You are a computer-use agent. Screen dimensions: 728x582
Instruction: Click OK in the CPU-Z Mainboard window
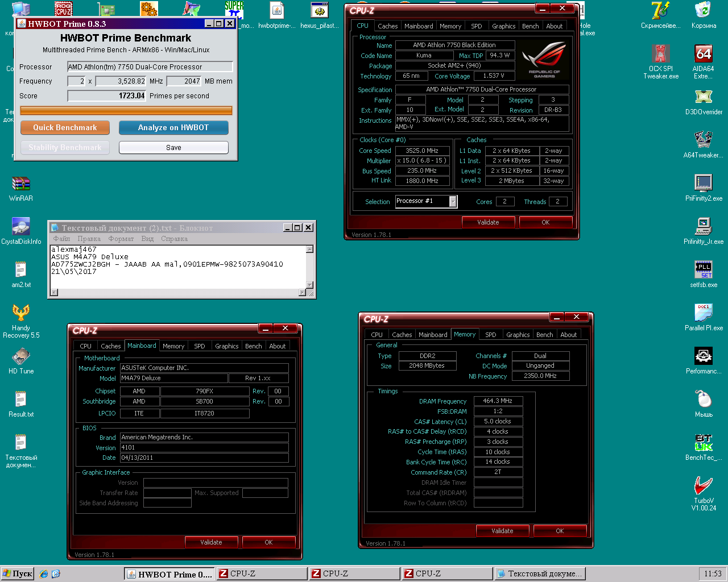point(268,542)
